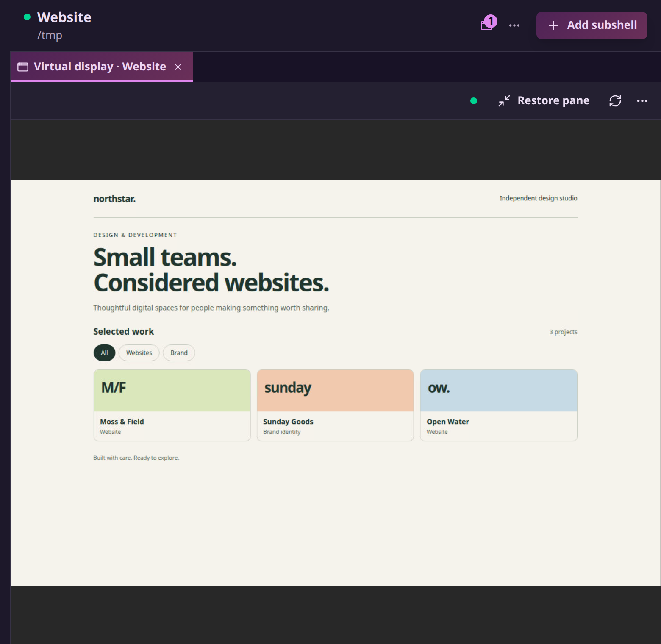Open the notifications icon with badge 1
The height and width of the screenshot is (644, 661).
pyautogui.click(x=489, y=22)
